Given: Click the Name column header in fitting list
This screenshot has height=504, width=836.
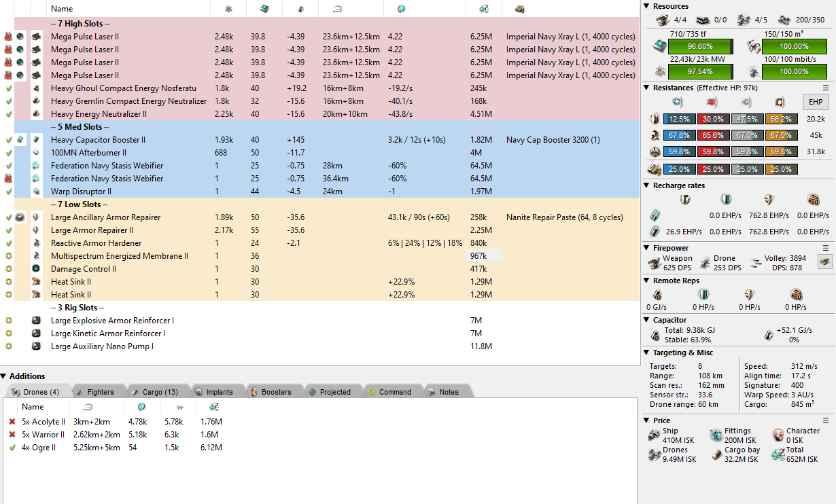Looking at the screenshot, I should pyautogui.click(x=62, y=9).
